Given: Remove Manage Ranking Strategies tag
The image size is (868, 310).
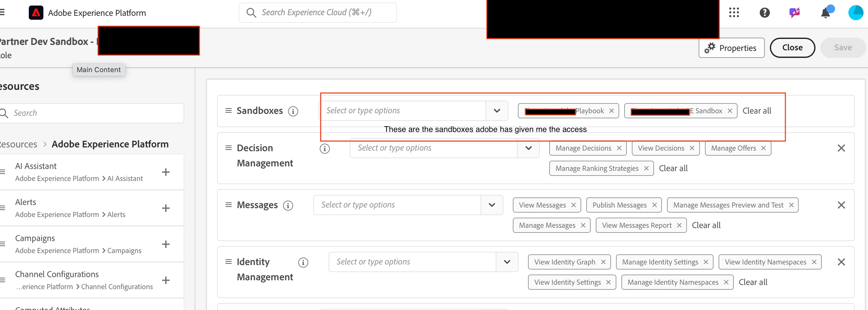Looking at the screenshot, I should click(x=646, y=168).
